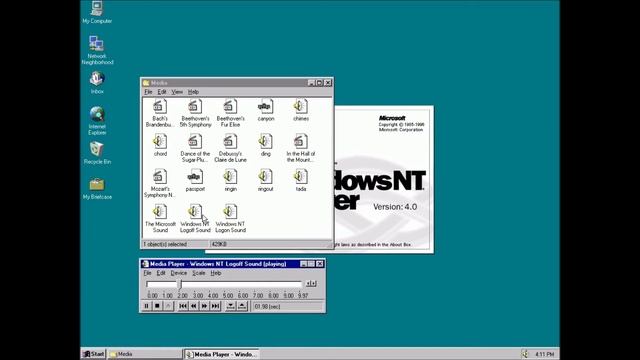Click the 9.97 end mark on the time scale
This screenshot has height=360, width=640.
click(303, 296)
